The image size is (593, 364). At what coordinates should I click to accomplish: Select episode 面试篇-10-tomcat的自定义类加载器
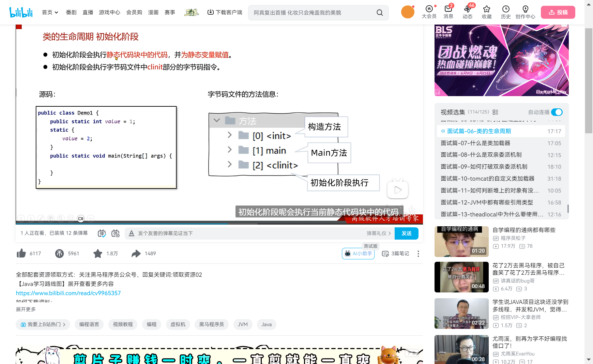(501, 179)
